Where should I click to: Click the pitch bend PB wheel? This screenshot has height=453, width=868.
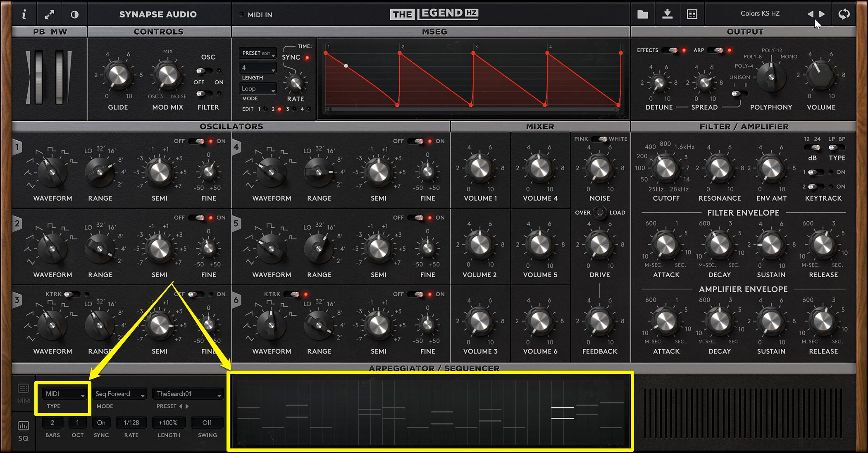tap(38, 77)
